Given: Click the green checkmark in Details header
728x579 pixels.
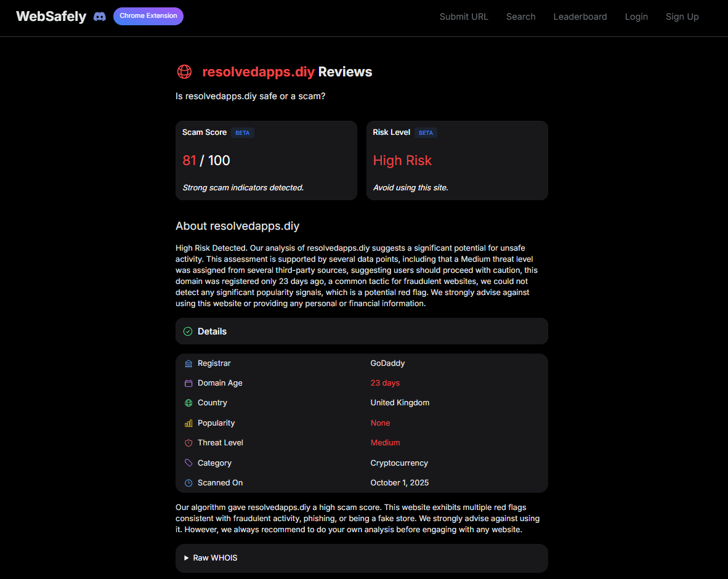Looking at the screenshot, I should tap(187, 331).
